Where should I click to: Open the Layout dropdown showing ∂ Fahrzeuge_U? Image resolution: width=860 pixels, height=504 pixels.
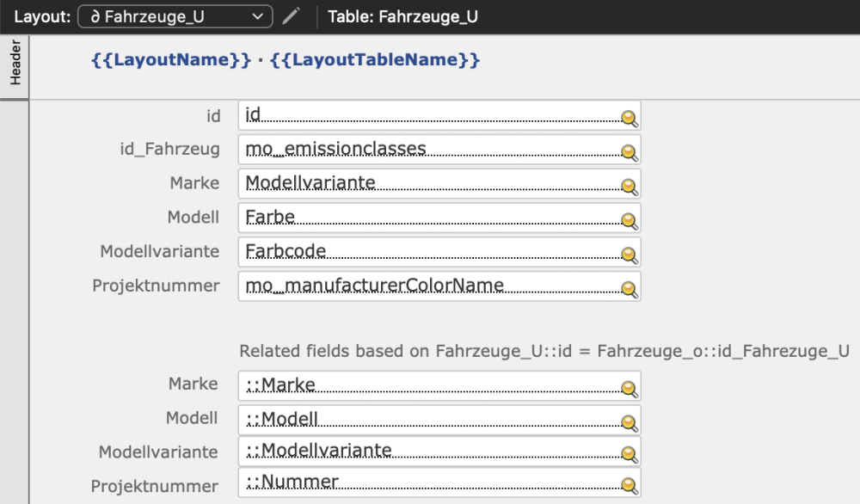tap(174, 15)
